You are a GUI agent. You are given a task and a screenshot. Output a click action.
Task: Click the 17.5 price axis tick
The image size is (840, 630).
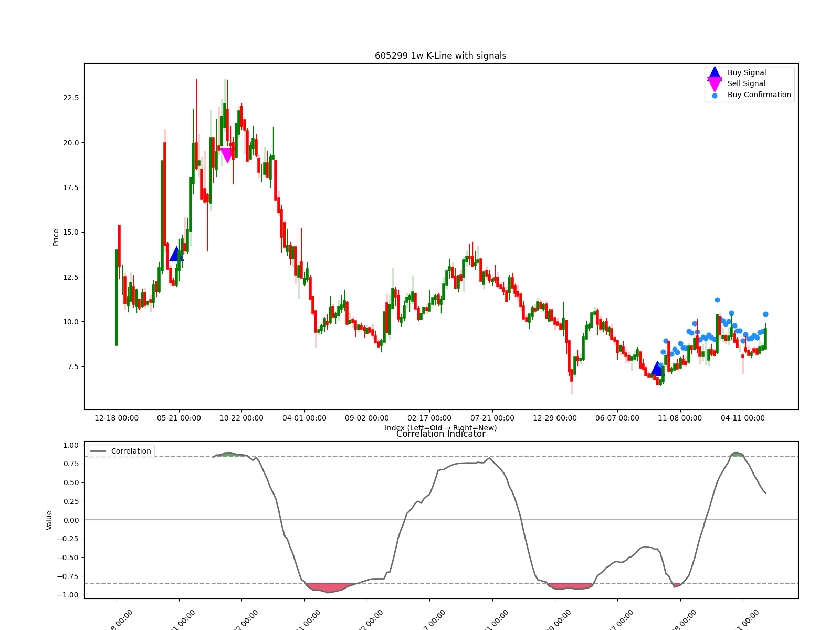click(70, 187)
